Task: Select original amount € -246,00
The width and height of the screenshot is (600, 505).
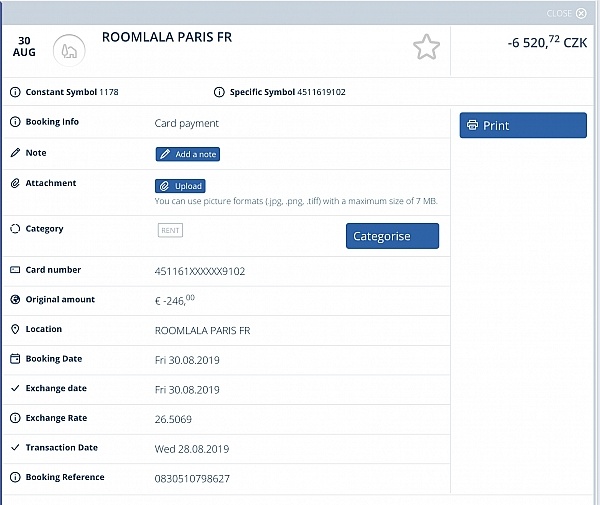Action: (x=174, y=300)
